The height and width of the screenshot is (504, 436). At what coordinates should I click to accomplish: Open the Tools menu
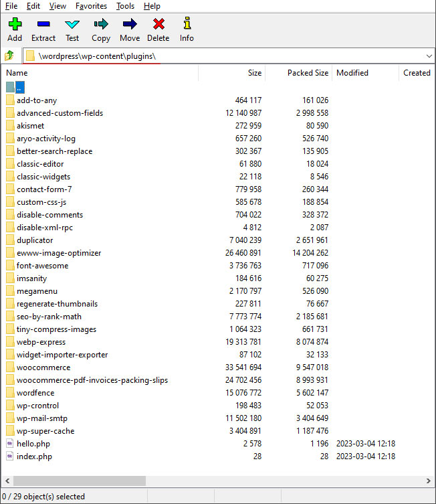coord(125,6)
